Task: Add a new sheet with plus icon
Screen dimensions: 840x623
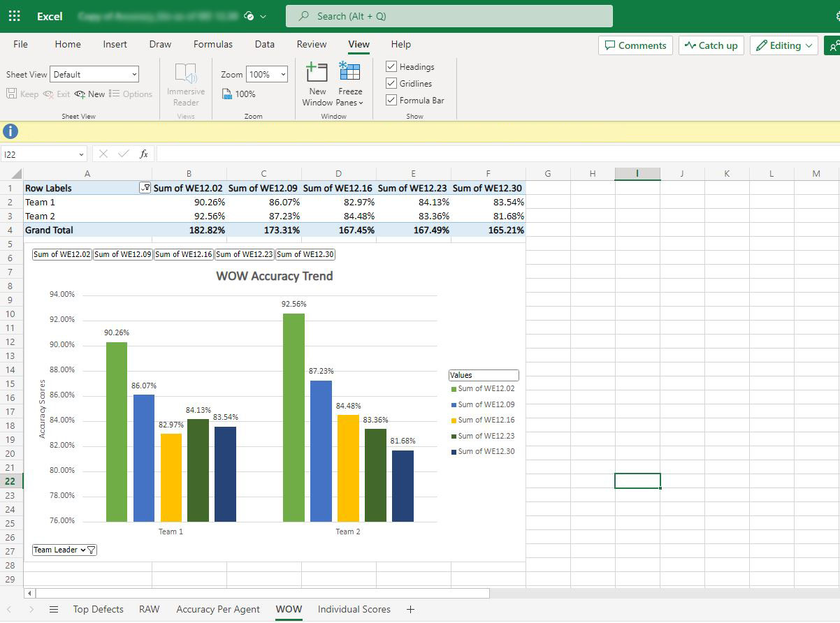Action: 410,609
